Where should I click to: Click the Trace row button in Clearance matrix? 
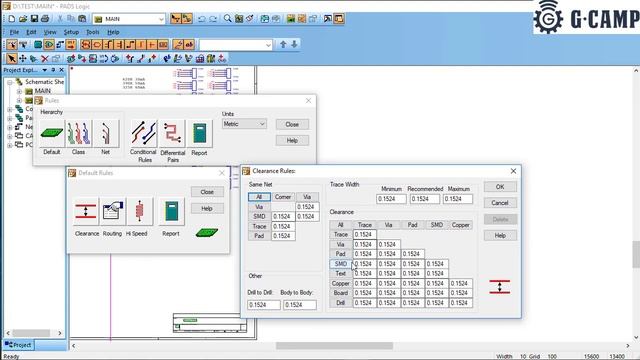[x=340, y=235]
